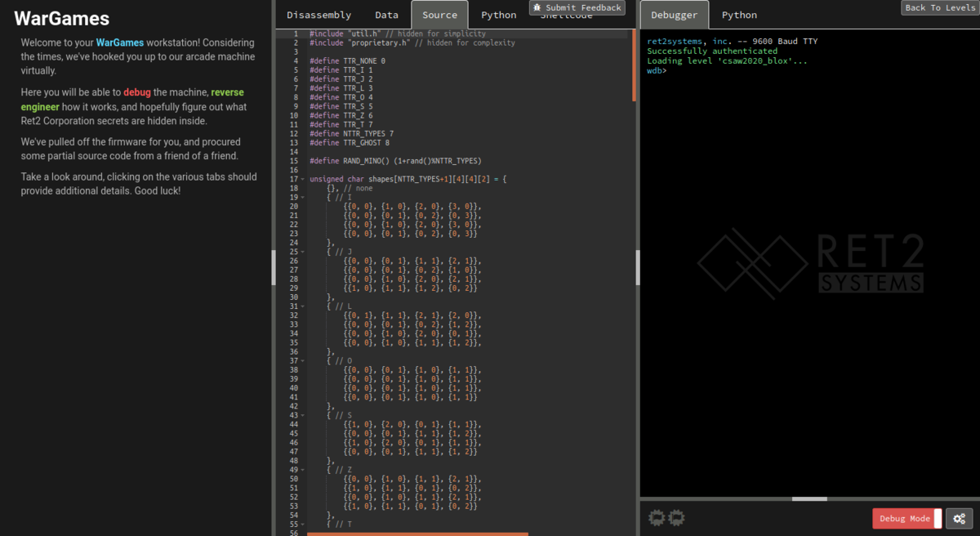Image resolution: width=980 pixels, height=536 pixels.
Task: Click the Submit Feedback button
Action: pos(577,7)
